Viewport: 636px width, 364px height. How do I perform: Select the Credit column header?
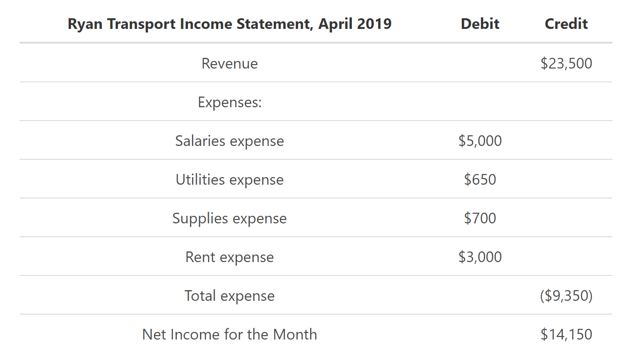(566, 24)
